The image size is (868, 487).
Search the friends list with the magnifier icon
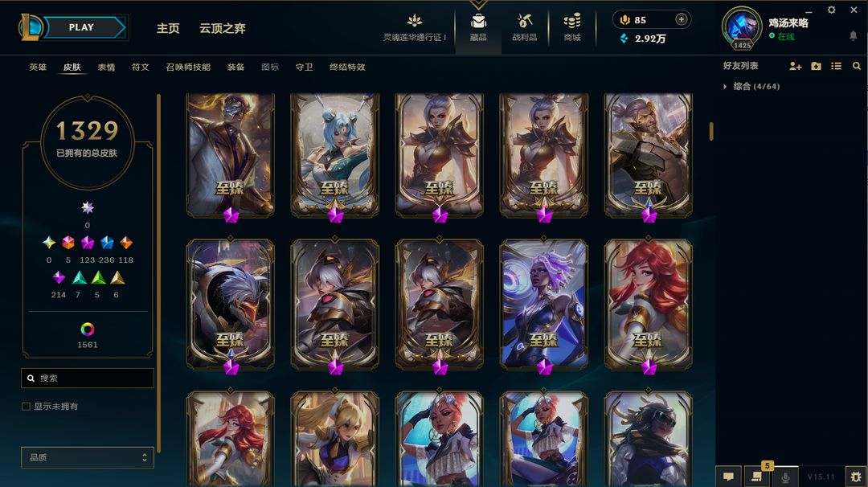click(857, 67)
